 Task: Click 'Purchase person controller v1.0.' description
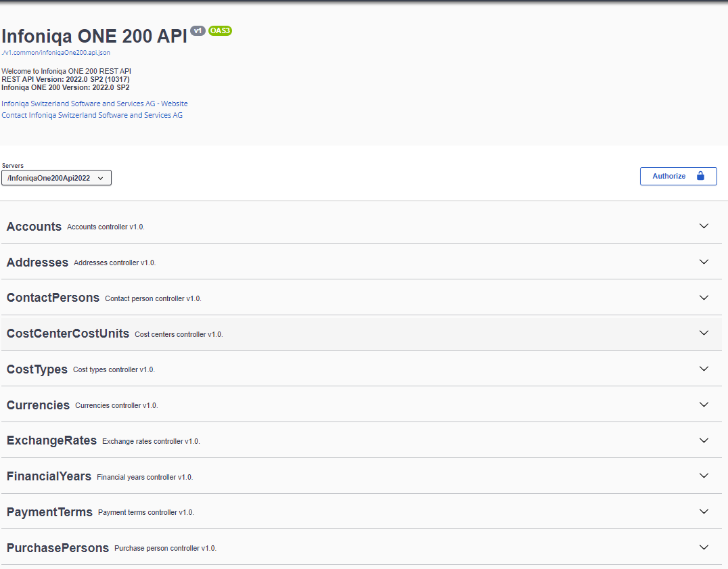click(165, 548)
